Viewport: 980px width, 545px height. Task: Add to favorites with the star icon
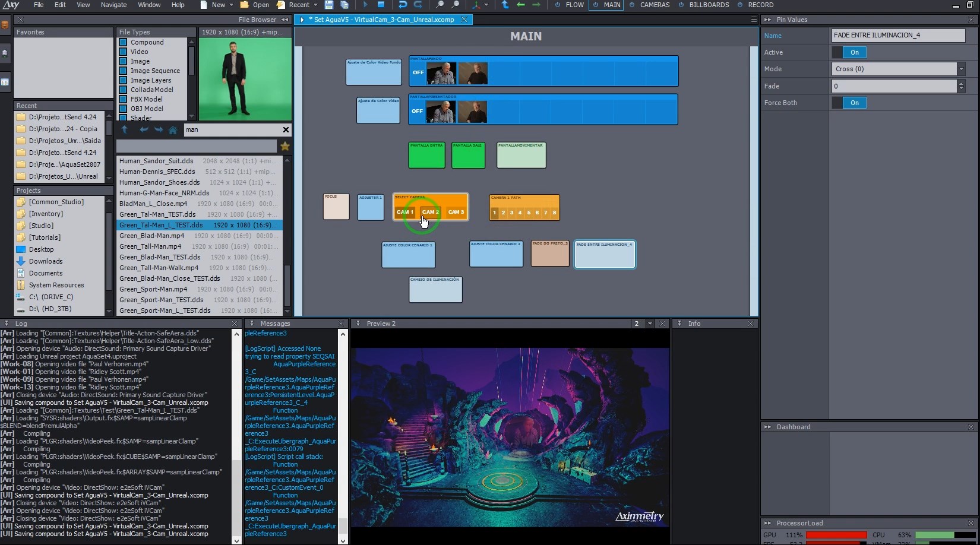[x=285, y=146]
